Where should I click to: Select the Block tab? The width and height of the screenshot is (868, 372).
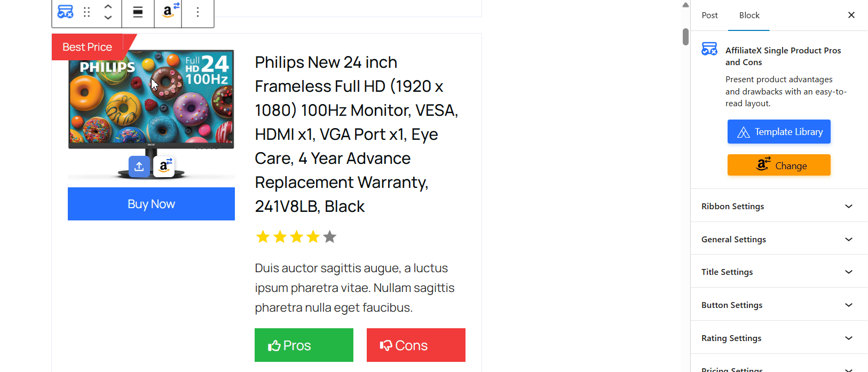(x=749, y=15)
